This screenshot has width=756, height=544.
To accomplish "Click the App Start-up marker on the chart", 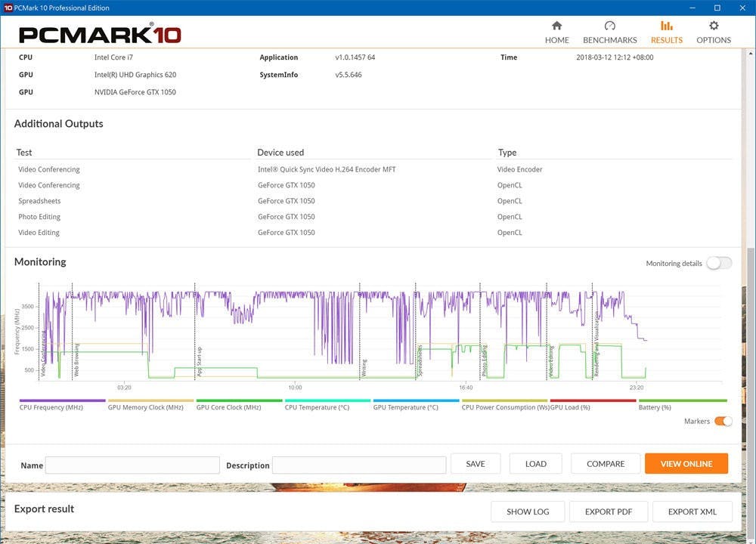I will [x=200, y=361].
